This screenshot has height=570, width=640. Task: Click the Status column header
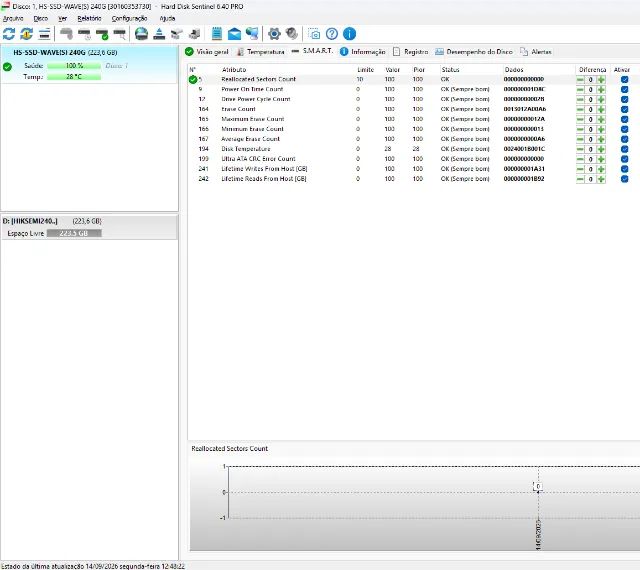pos(450,69)
